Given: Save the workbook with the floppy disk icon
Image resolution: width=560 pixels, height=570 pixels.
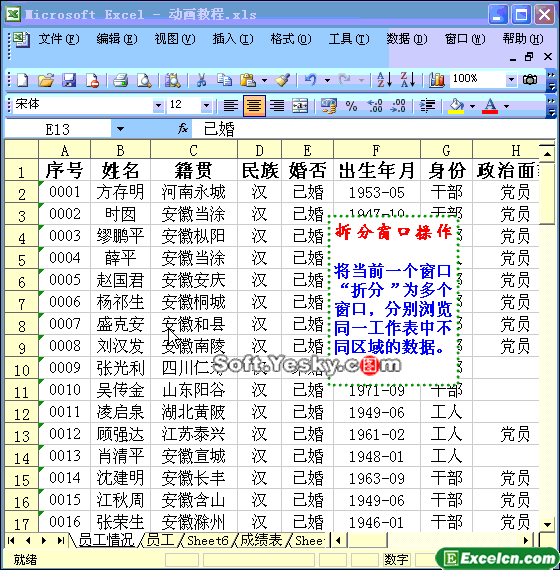Looking at the screenshot, I should 69,80.
